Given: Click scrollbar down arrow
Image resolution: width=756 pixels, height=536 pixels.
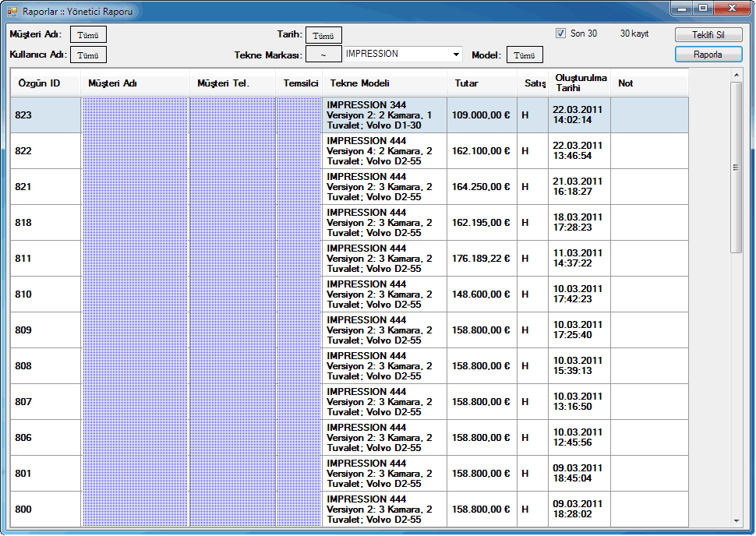Looking at the screenshot, I should 737,520.
